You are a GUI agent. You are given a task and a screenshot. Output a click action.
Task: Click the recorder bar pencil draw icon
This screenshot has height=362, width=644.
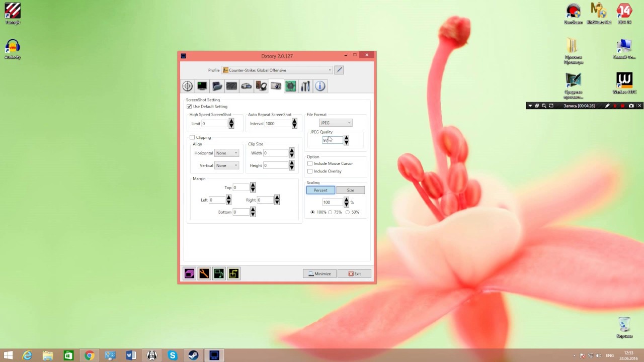coord(607,106)
